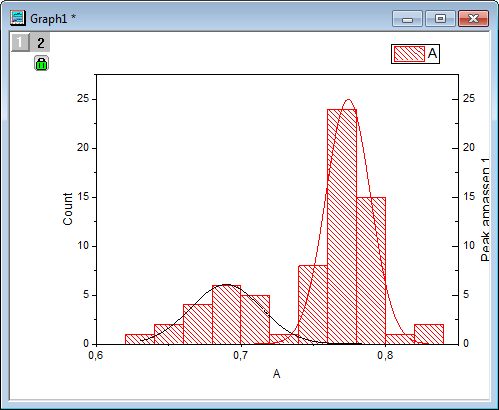
Task: Click the 0,6 x-axis tick label
Action: [x=95, y=356]
